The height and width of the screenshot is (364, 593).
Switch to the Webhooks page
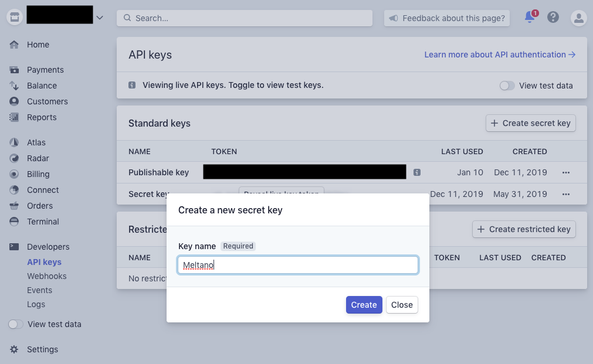(x=46, y=276)
